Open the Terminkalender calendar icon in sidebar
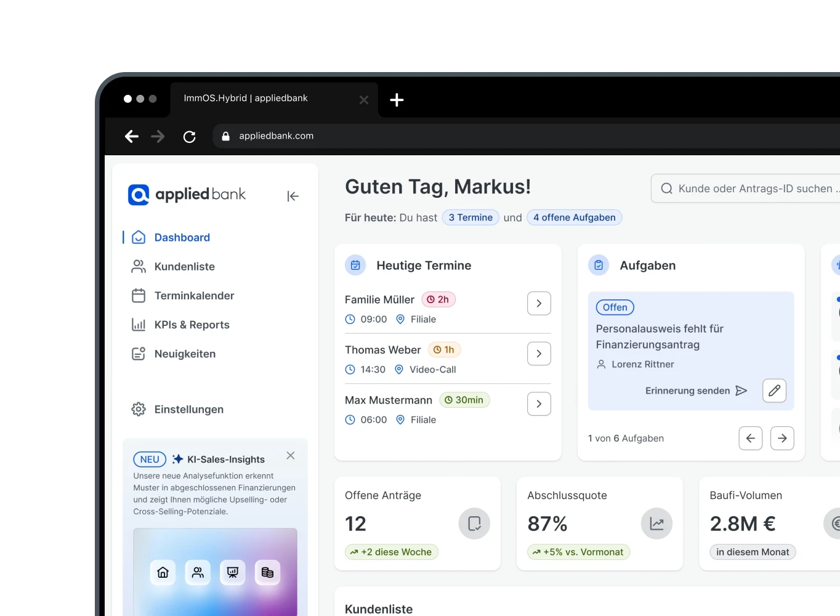 coord(139,296)
